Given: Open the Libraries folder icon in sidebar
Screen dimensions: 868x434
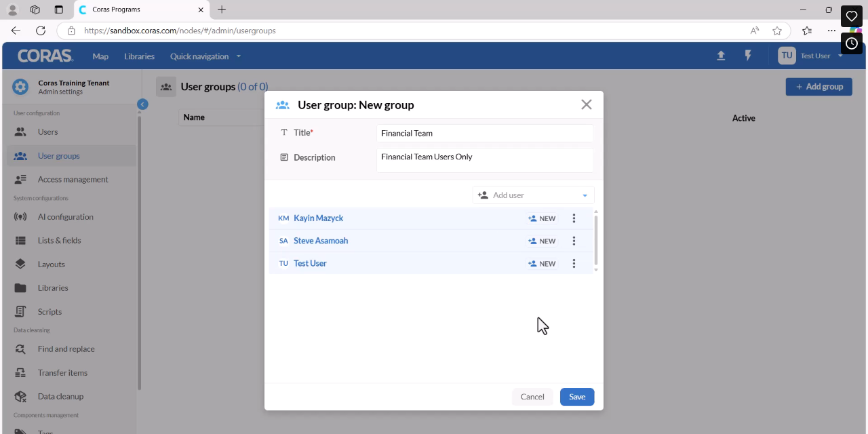Looking at the screenshot, I should (20, 288).
